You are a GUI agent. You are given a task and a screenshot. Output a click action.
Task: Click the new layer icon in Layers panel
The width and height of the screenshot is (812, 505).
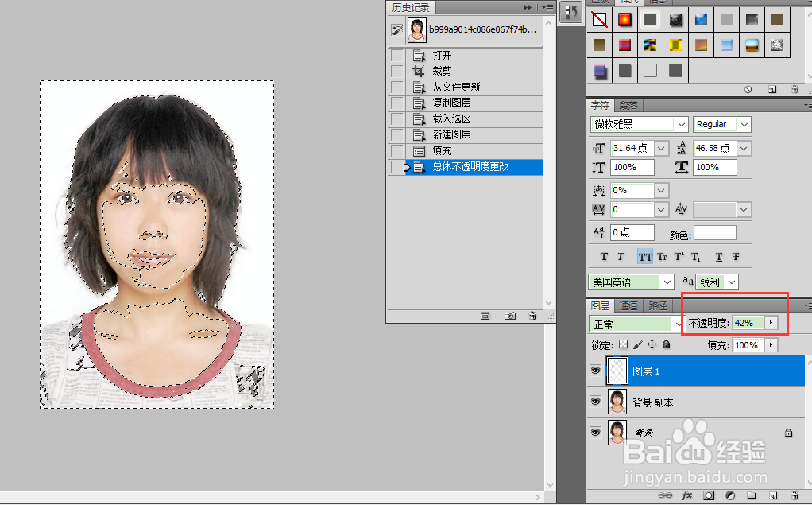pos(772,495)
